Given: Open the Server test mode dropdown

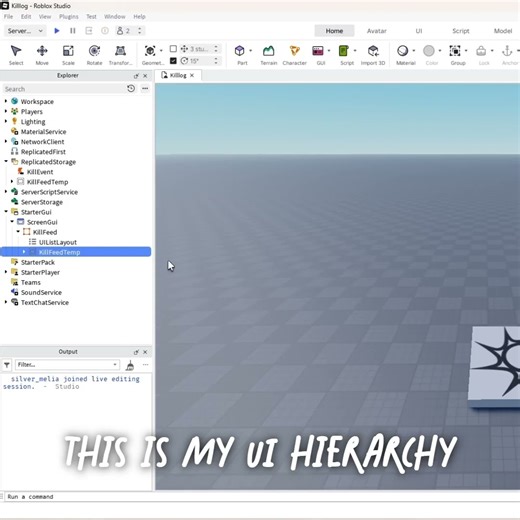Looking at the screenshot, I should pyautogui.click(x=25, y=31).
